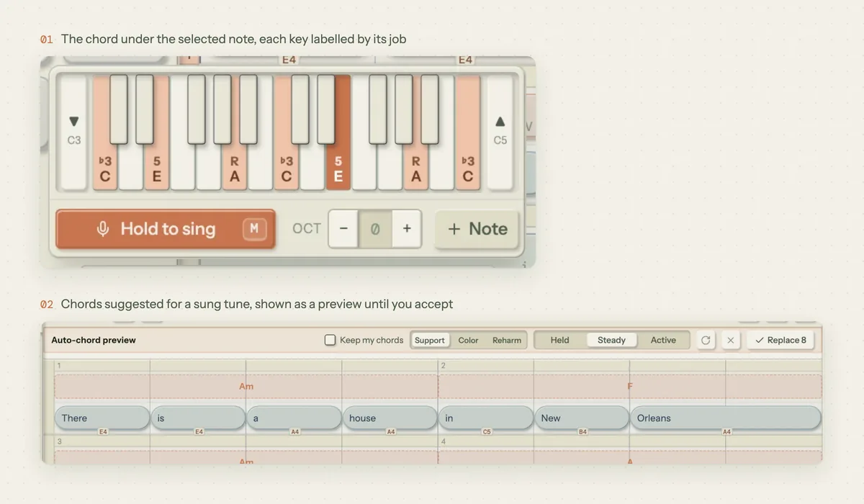Image resolution: width=864 pixels, height=504 pixels.
Task: Increase octave with the OCT plus button
Action: pyautogui.click(x=407, y=229)
